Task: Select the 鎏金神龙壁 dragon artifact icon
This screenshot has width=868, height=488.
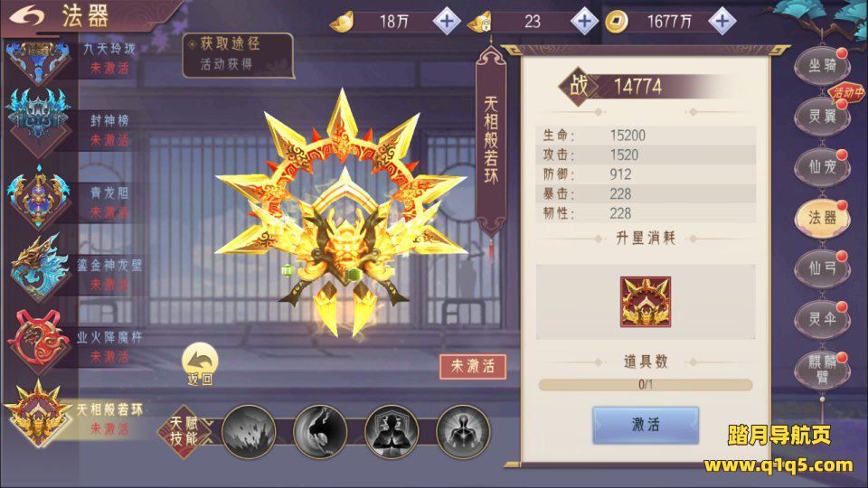Action: (x=39, y=268)
